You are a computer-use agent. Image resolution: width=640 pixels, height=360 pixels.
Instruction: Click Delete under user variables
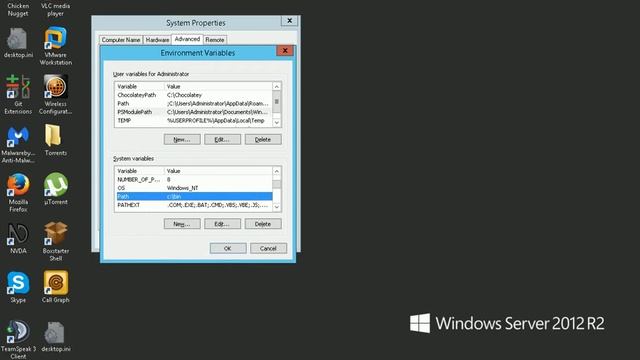click(x=263, y=139)
